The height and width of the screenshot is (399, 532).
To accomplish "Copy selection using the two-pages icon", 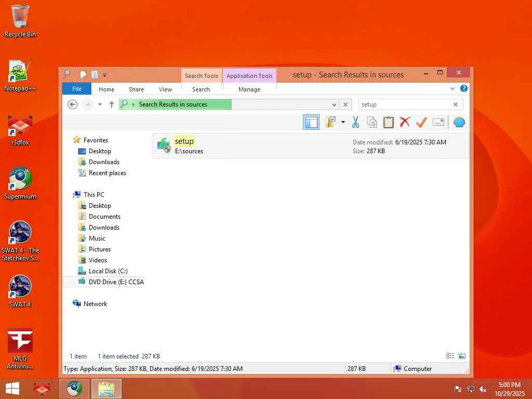I will [x=372, y=122].
